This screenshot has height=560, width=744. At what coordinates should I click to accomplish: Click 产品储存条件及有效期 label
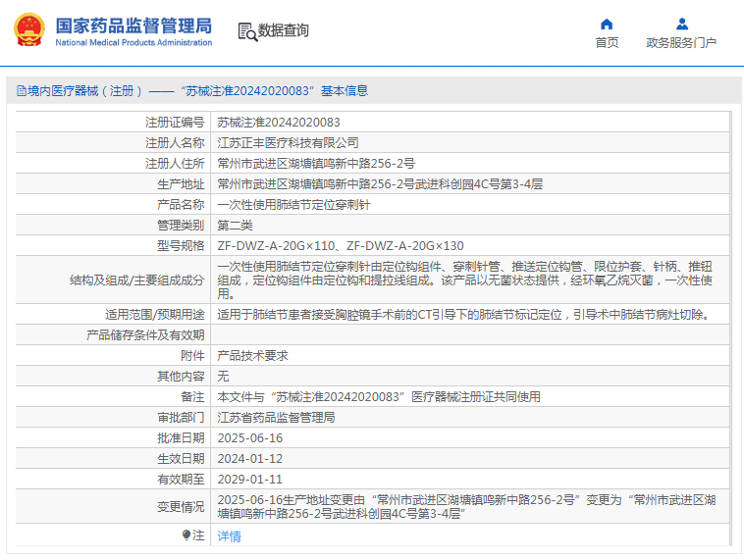click(x=145, y=335)
